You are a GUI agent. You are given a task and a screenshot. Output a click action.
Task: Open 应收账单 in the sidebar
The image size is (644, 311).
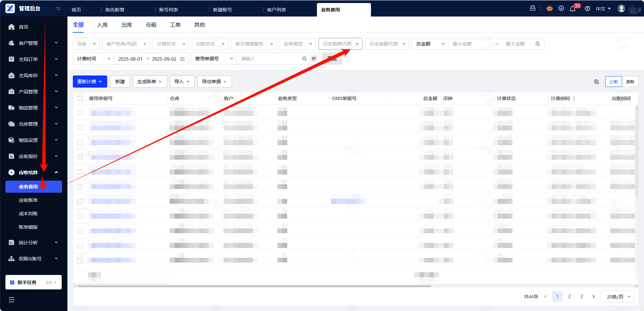tap(28, 200)
